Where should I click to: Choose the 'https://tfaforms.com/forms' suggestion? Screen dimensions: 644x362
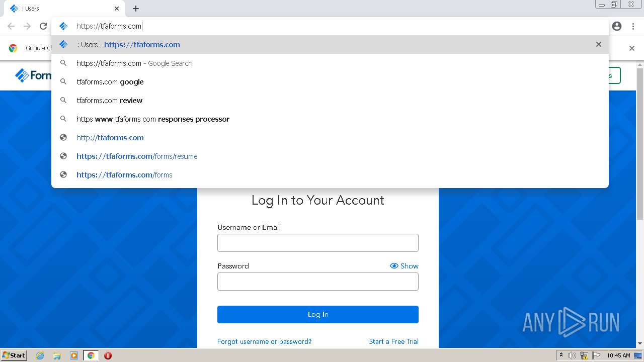coord(330,174)
